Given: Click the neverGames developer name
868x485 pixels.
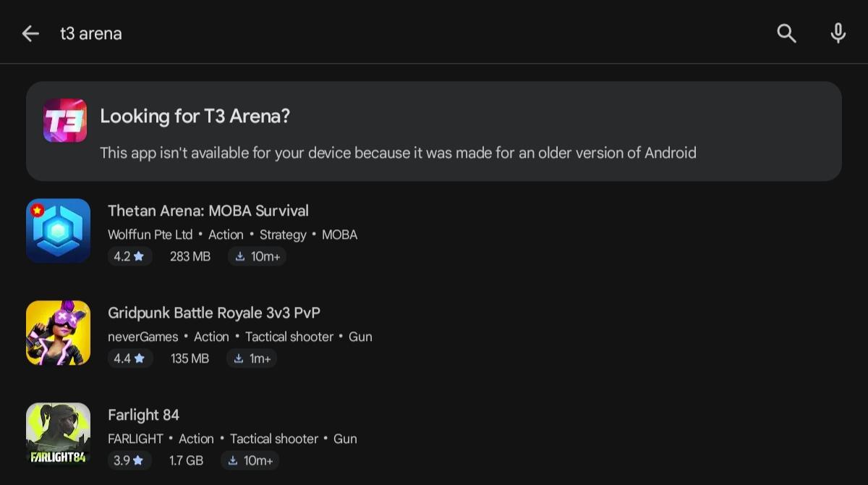Looking at the screenshot, I should point(143,337).
